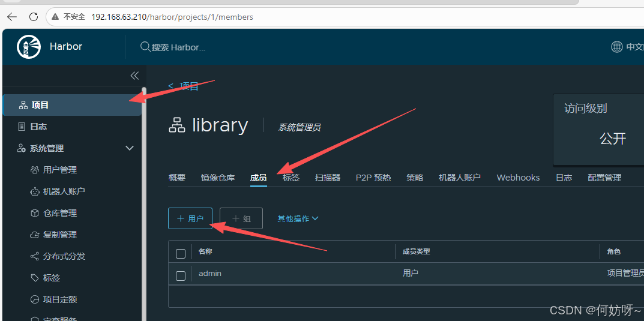Click the 项目管理员 role cell
Image resolution: width=644 pixels, height=321 pixels.
[625, 273]
